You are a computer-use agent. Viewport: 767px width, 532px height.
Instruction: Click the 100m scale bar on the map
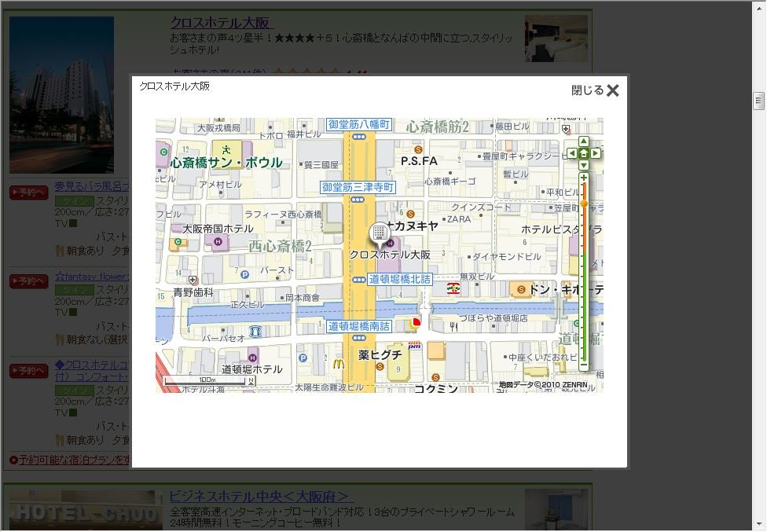click(x=209, y=380)
